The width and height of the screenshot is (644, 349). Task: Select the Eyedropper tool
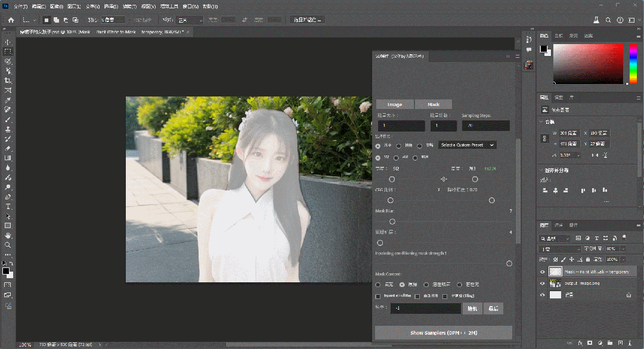coord(8,101)
